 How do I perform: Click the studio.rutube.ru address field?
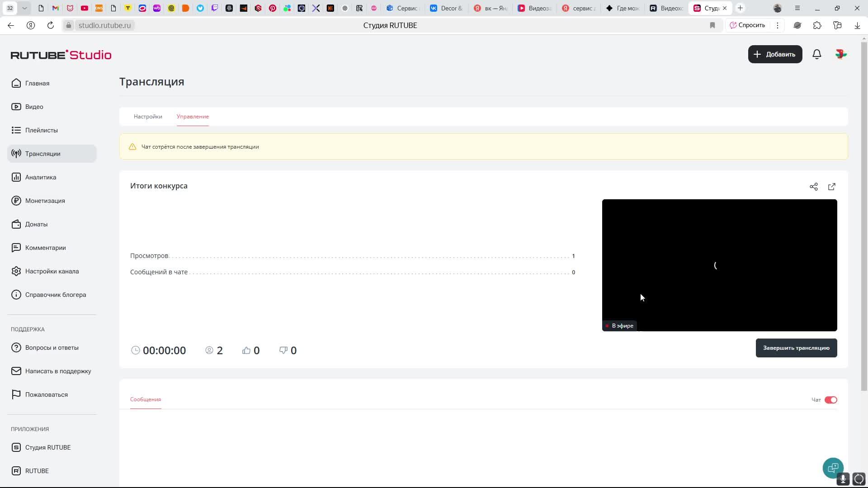[104, 25]
